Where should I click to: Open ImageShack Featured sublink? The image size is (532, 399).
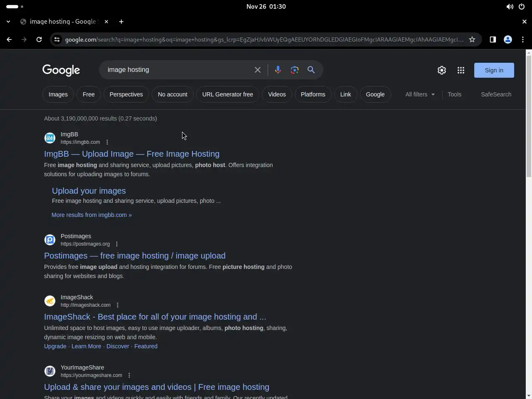point(146,346)
